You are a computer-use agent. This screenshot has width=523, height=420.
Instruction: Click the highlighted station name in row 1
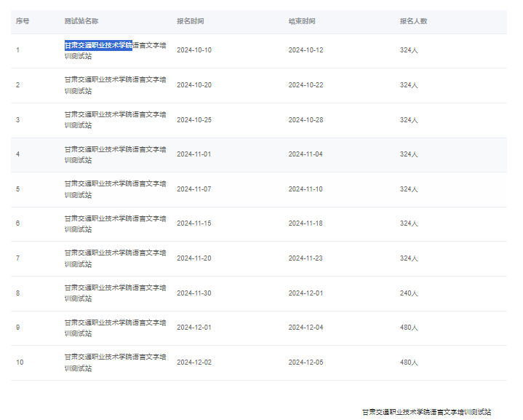(98, 45)
